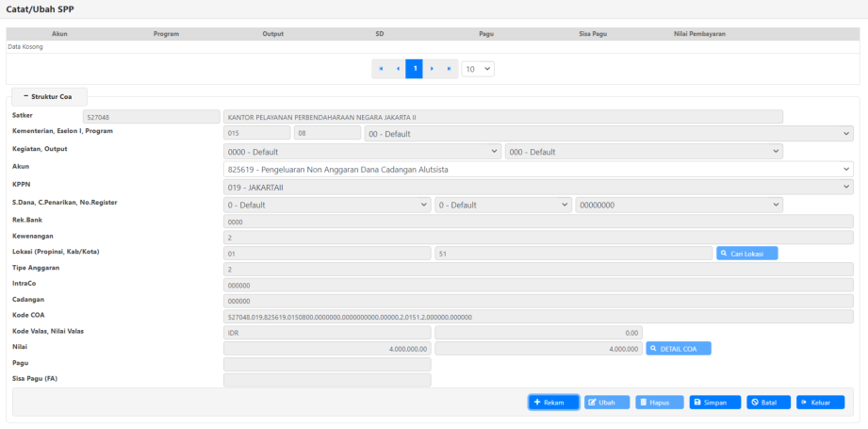Exit form with Keluar button
Image resolution: width=868 pixels, height=429 pixels.
[820, 403]
